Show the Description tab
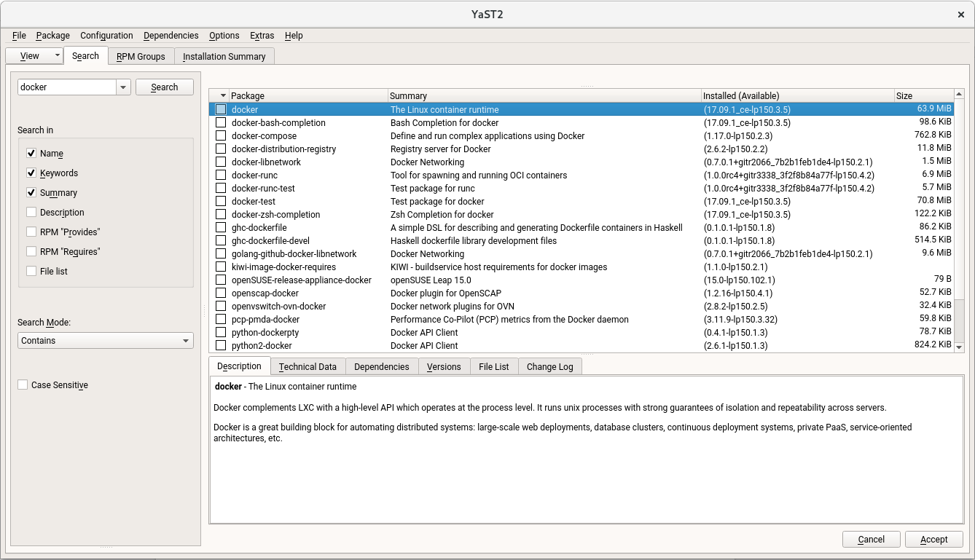Image resolution: width=975 pixels, height=560 pixels. (x=239, y=366)
